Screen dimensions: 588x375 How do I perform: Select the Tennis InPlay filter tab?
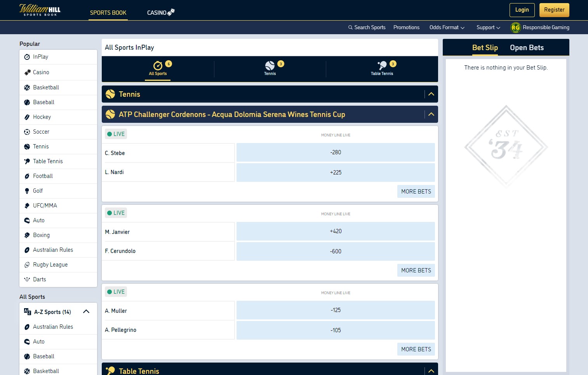270,69
